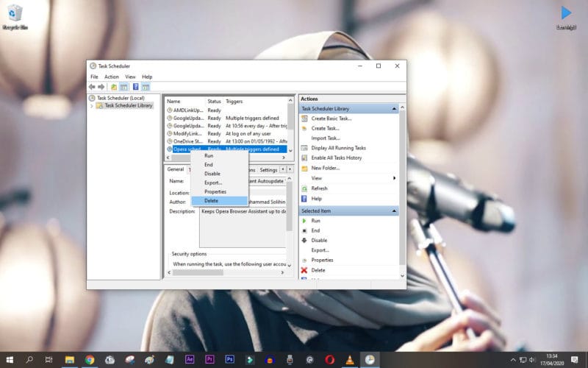
Task: Click the tab strip scroll-right arrow
Action: [290, 170]
